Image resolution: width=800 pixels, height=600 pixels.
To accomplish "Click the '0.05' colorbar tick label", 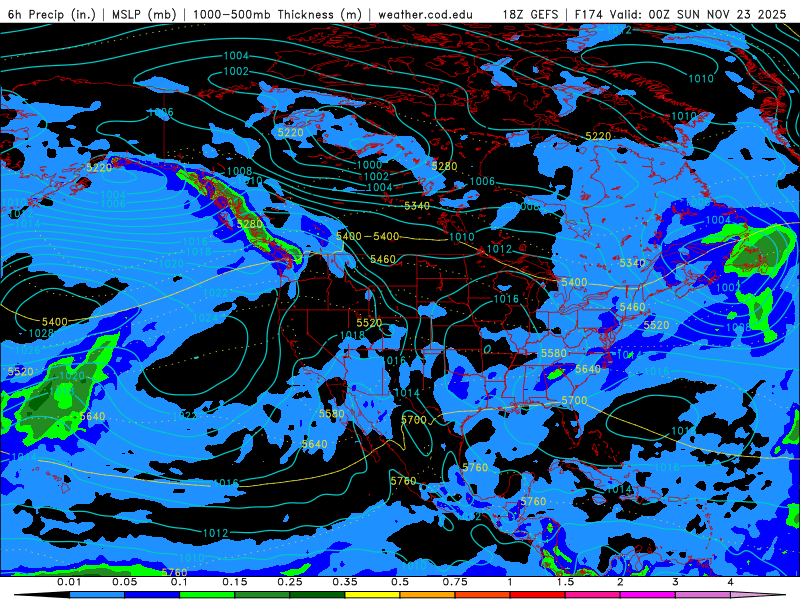I will [124, 582].
